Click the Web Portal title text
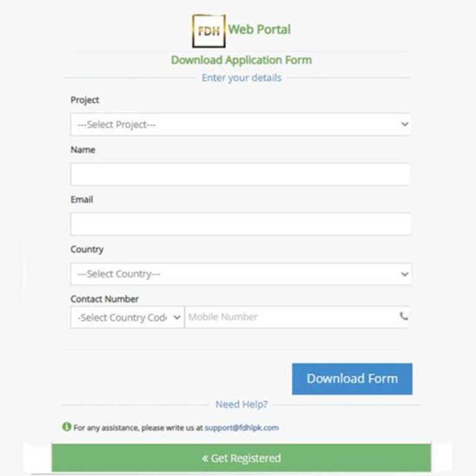This screenshot has height=476, width=476. click(x=260, y=30)
